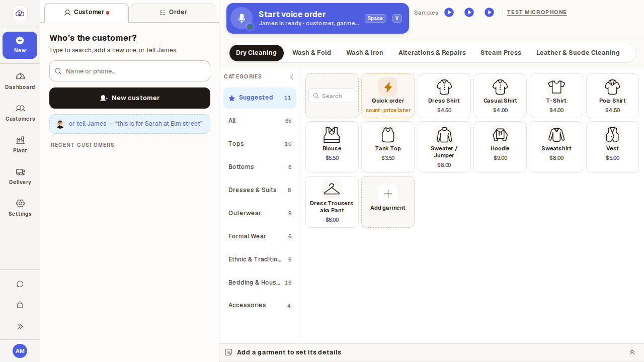
Task: Choose the Quick order lightning tile
Action: [x=388, y=96]
